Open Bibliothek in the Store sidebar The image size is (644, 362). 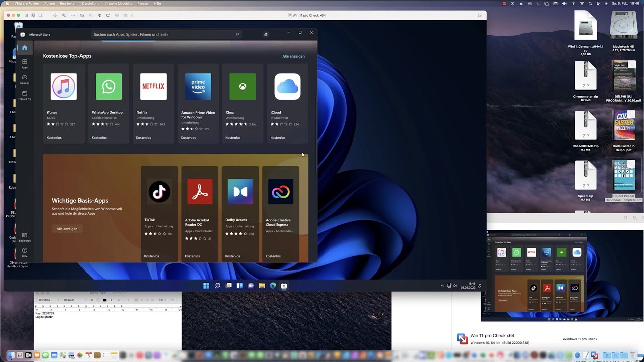coord(24,237)
